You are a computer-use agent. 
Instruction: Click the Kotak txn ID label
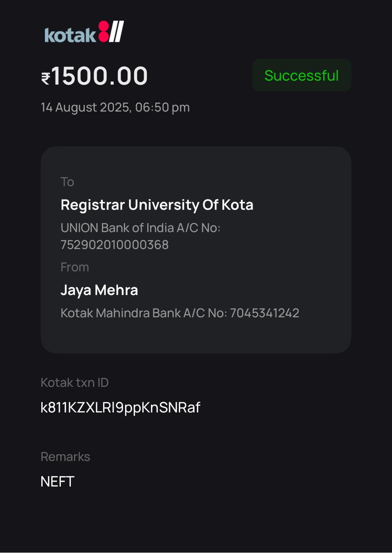(75, 382)
